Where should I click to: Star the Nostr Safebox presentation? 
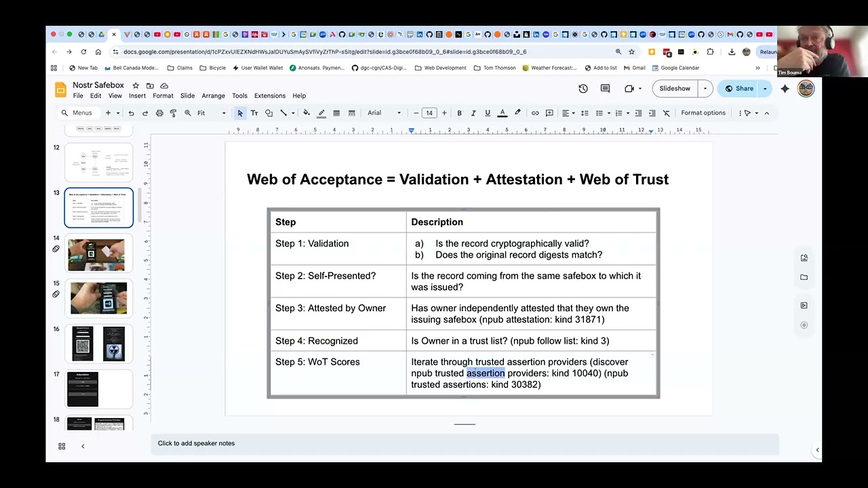click(136, 85)
